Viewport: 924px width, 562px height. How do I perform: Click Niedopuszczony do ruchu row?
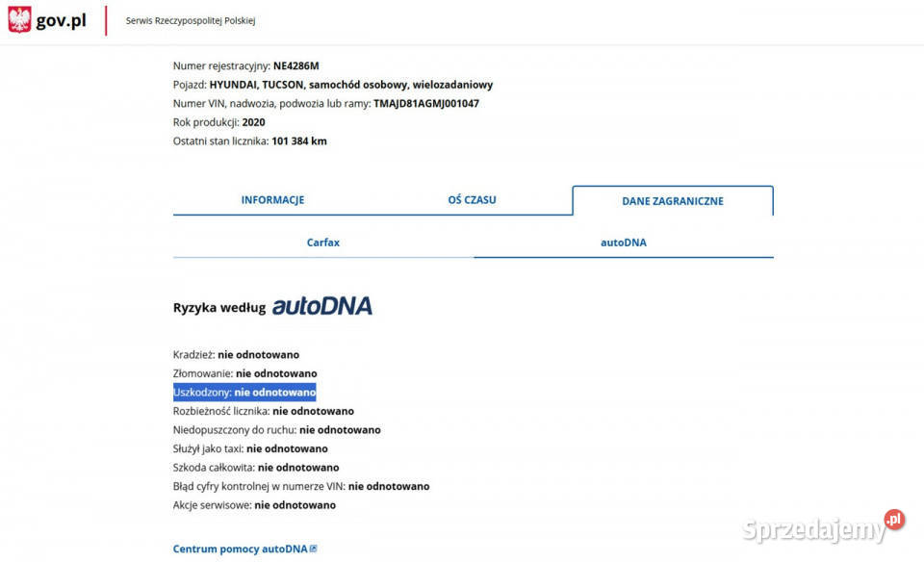(x=277, y=430)
